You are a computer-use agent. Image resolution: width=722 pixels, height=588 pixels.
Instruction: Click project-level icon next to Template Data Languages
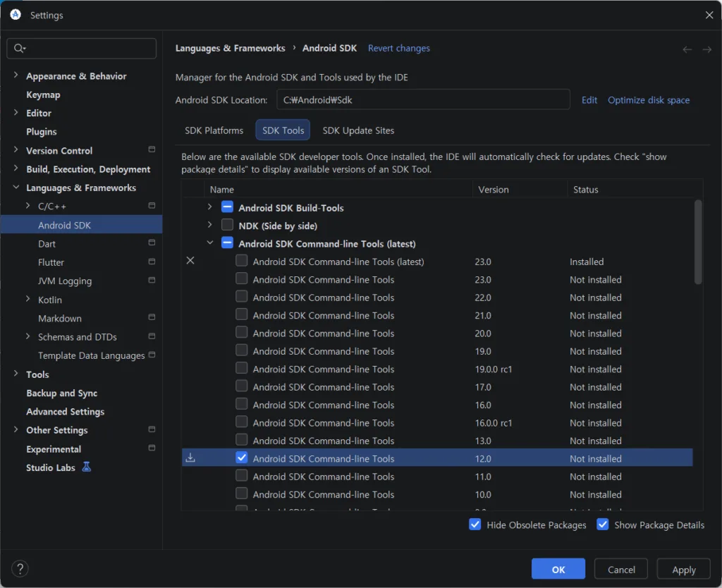[152, 355]
